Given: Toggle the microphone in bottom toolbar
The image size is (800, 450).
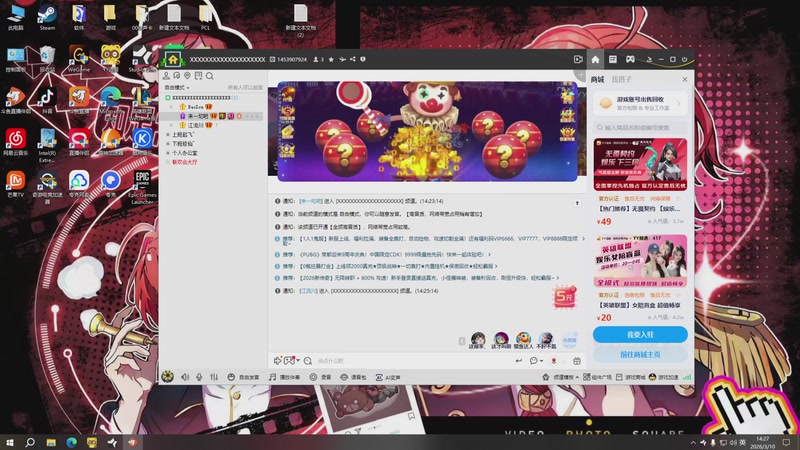Looking at the screenshot, I should [x=199, y=377].
